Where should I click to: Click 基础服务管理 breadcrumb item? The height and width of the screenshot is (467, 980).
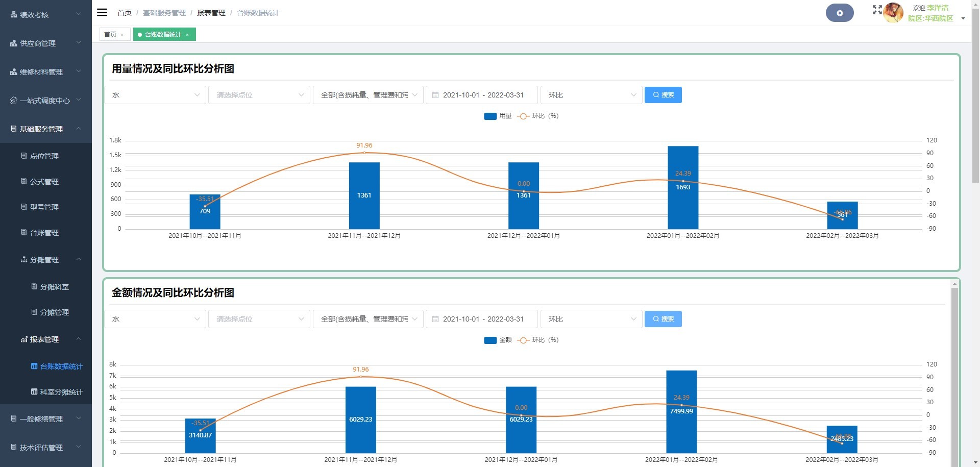click(x=164, y=13)
